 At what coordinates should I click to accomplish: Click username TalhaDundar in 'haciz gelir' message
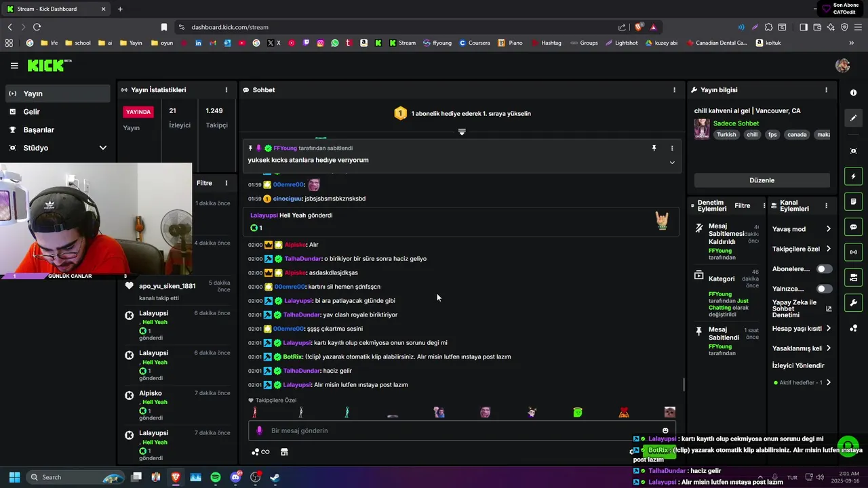pos(302,371)
